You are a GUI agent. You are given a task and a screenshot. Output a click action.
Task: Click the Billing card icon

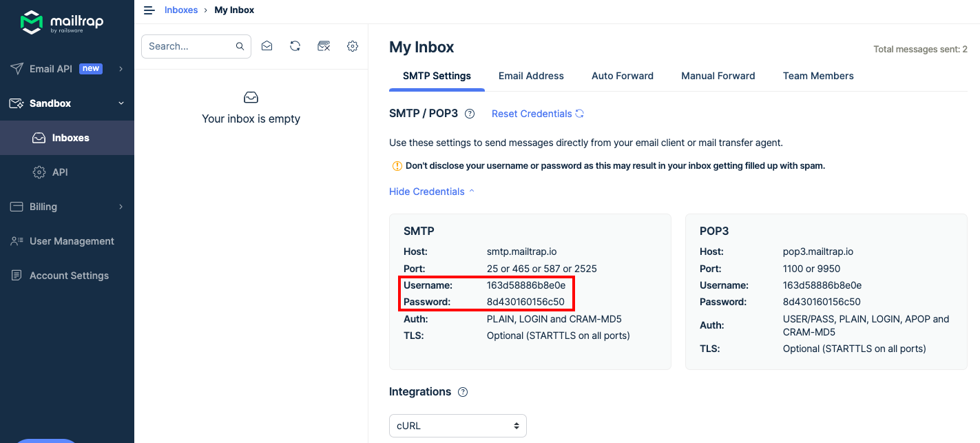[17, 207]
